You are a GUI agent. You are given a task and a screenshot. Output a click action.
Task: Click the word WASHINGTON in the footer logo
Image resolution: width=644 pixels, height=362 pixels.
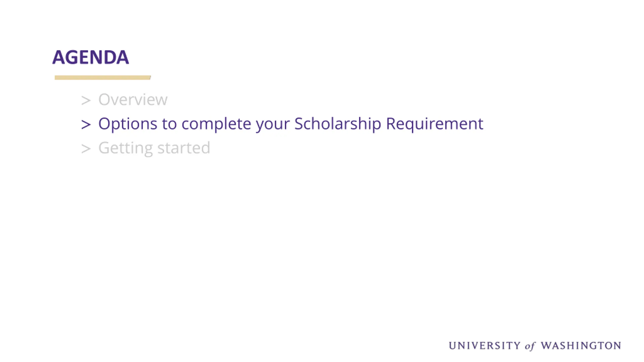[x=581, y=346]
